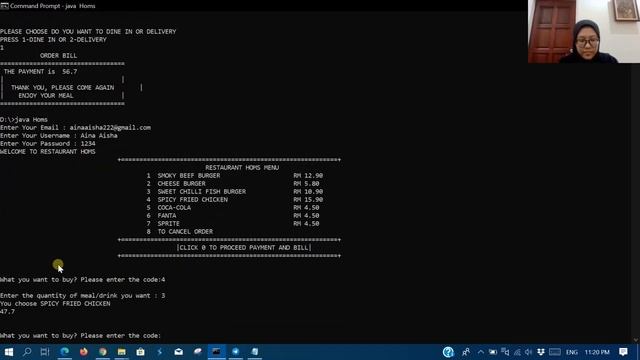Click the 'RM 15.90' price

308,200
